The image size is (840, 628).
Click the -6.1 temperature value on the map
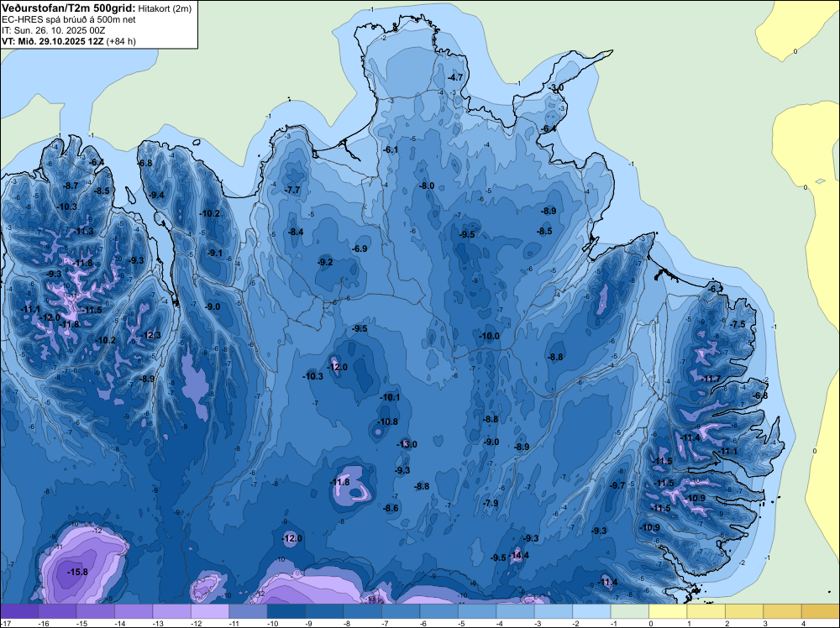coord(391,150)
